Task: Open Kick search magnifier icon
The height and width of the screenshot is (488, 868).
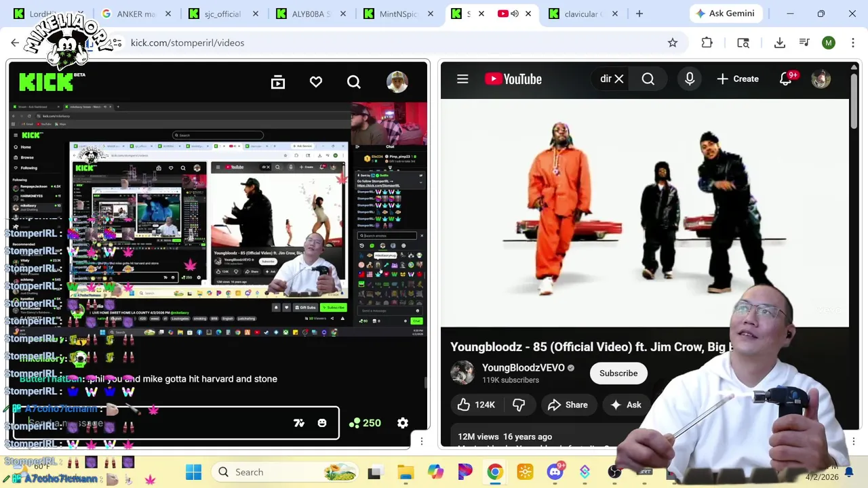Action: [x=354, y=82]
